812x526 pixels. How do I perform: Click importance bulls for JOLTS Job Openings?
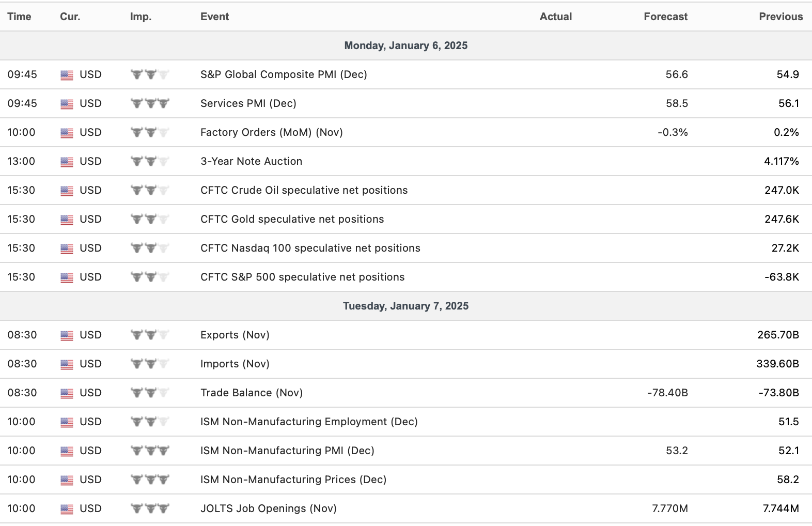[x=150, y=509]
